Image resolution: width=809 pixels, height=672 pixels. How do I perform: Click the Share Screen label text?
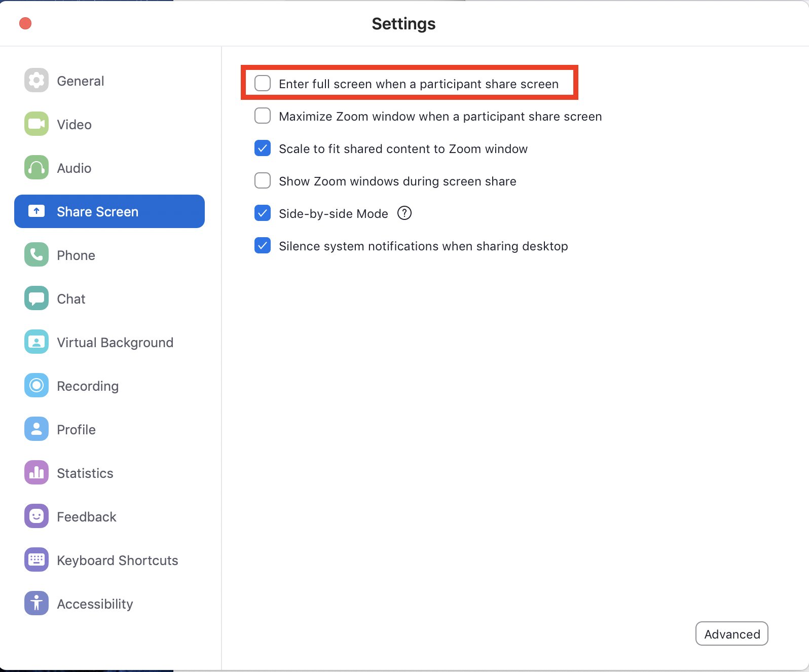(x=97, y=212)
